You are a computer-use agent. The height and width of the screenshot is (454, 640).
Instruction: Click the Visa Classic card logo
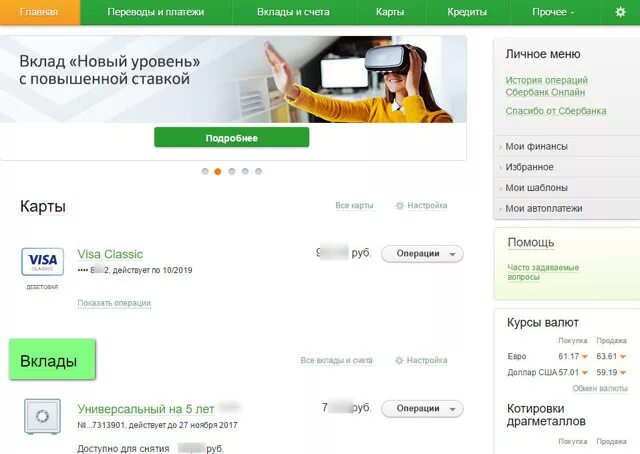pos(42,262)
